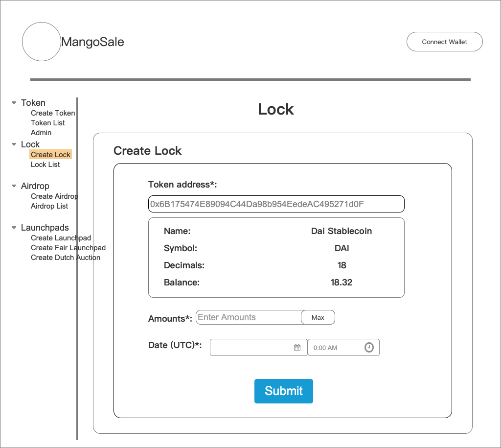Open the clock time picker icon
501x448 pixels.
click(x=369, y=347)
